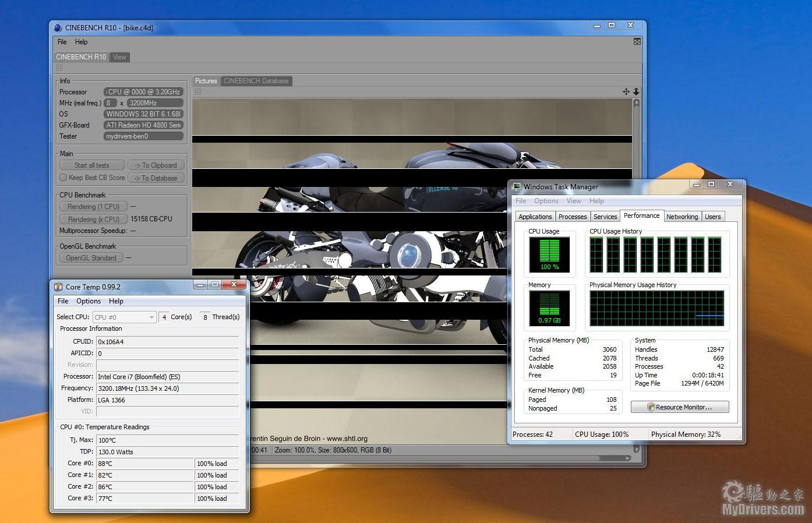The width and height of the screenshot is (812, 523).
Task: Open File menu in Core Temp
Action: (x=63, y=301)
